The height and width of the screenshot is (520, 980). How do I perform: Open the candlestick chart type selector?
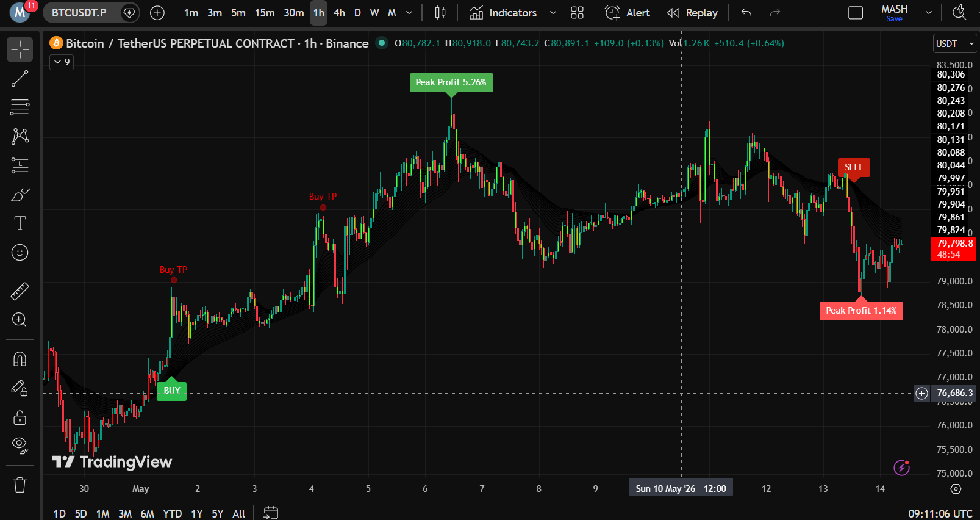click(440, 13)
